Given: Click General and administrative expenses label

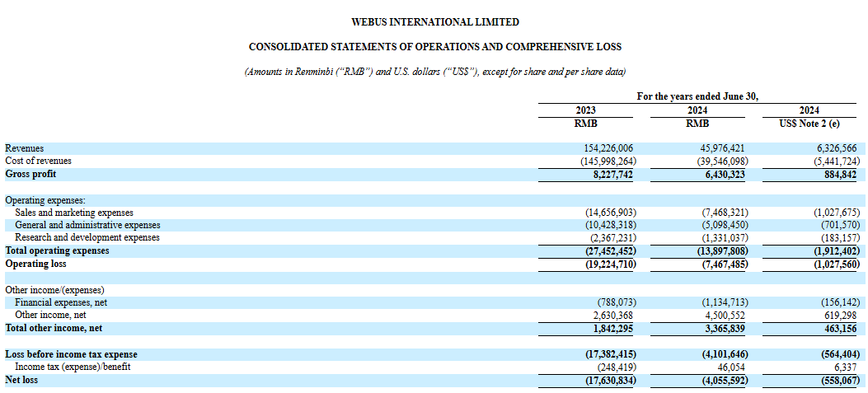Looking at the screenshot, I should point(87,225).
